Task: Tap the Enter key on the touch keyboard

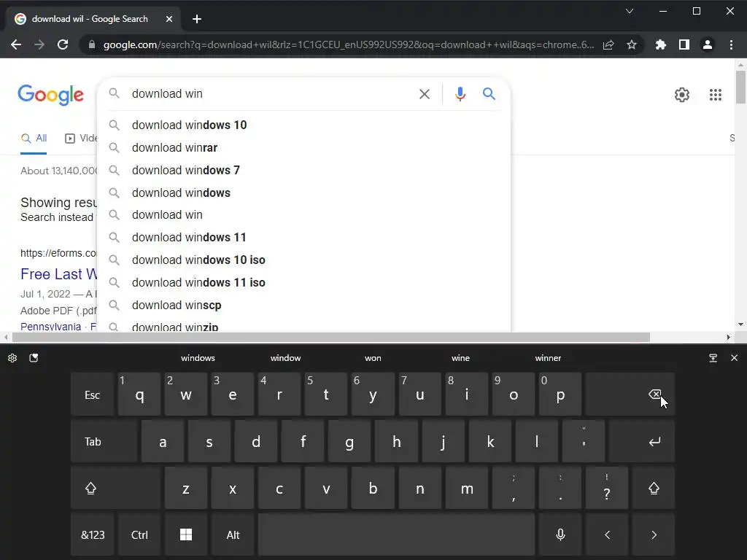Action: pyautogui.click(x=642, y=441)
